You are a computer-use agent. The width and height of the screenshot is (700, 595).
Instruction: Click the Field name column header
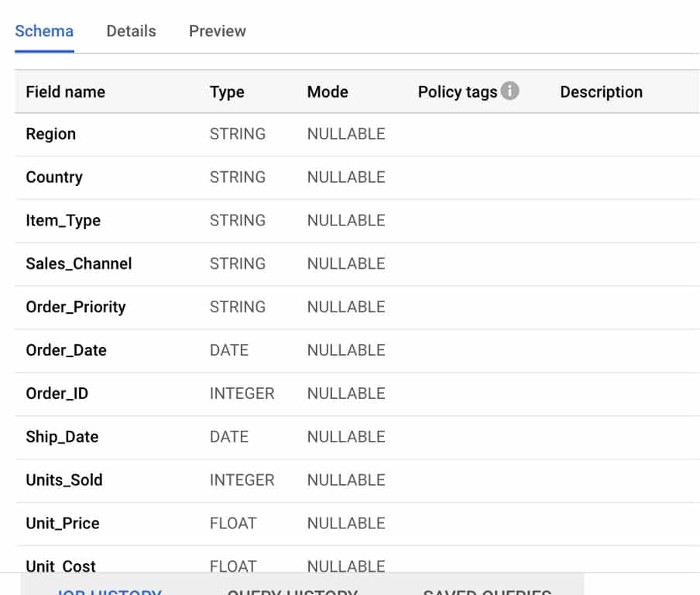pyautogui.click(x=65, y=91)
